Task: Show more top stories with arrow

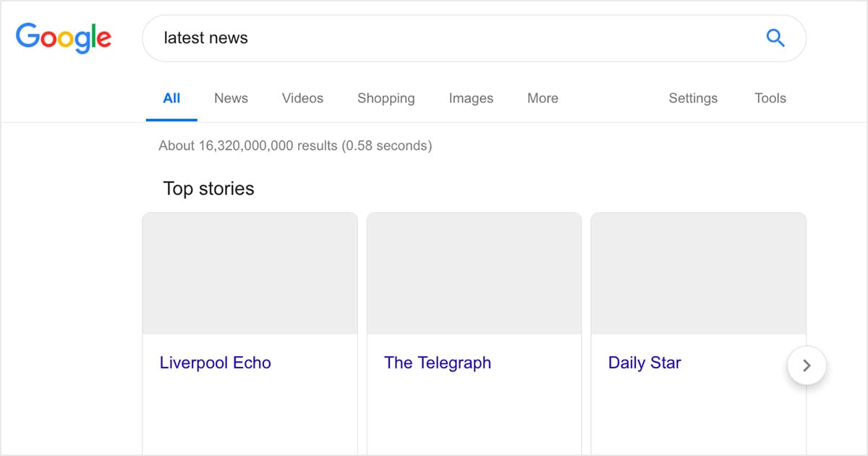Action: pos(807,366)
